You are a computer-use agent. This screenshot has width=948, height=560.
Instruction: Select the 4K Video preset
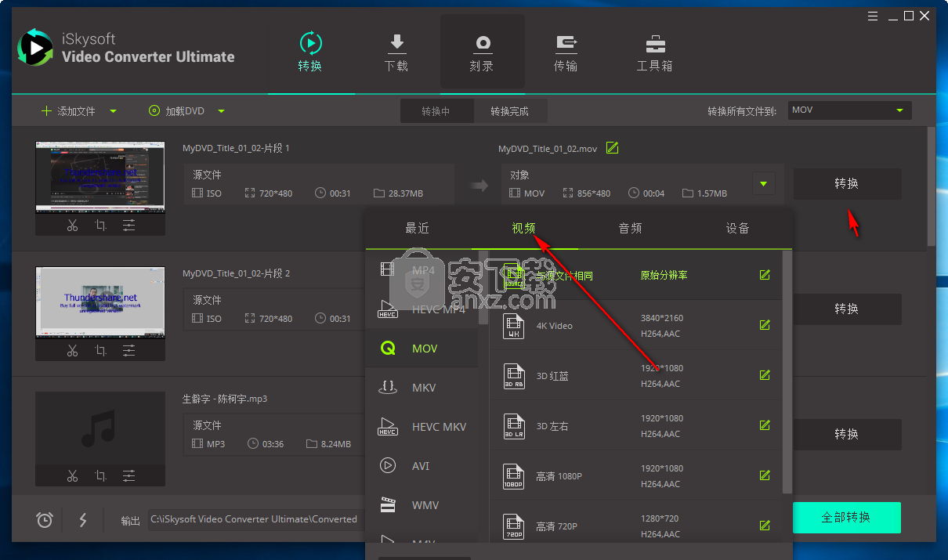coord(635,326)
